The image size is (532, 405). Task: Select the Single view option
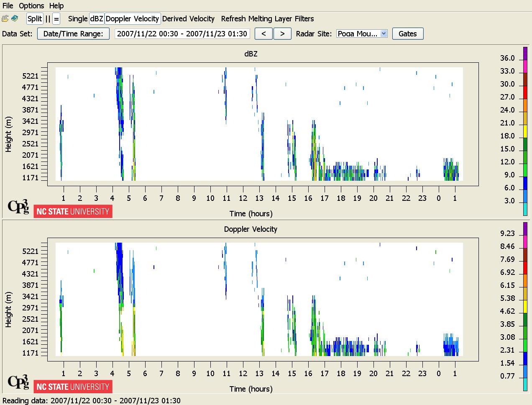78,19
